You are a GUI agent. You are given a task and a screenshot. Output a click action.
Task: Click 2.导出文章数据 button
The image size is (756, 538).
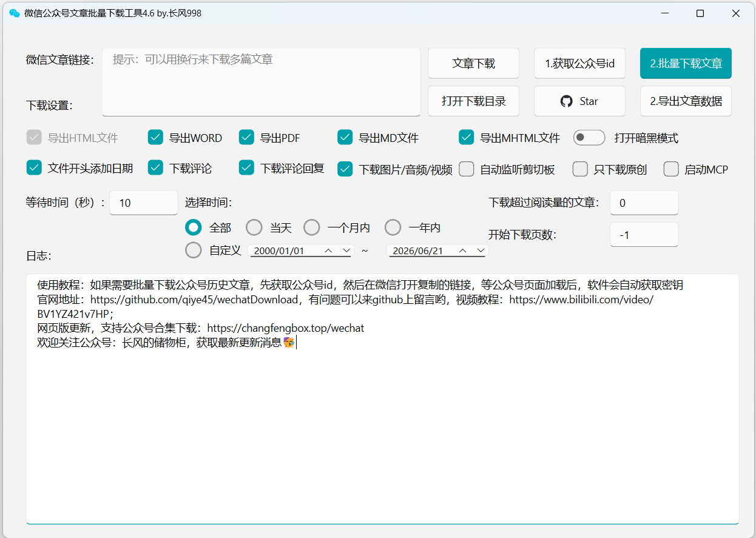tap(686, 101)
